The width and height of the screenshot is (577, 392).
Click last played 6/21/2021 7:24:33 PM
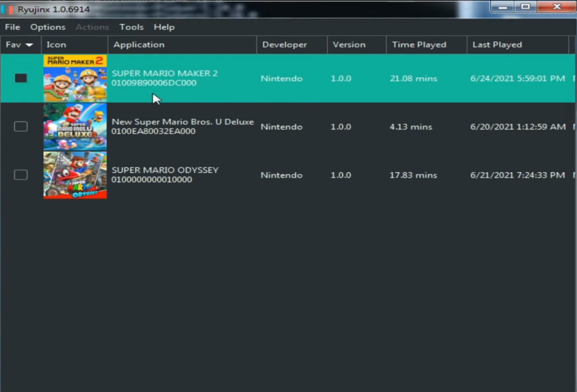pyautogui.click(x=517, y=175)
